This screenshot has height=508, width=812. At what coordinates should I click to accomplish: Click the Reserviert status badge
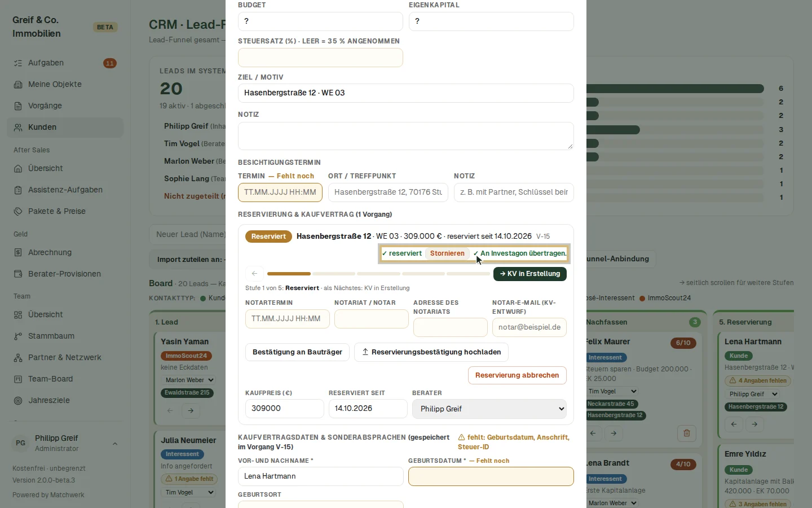(268, 237)
